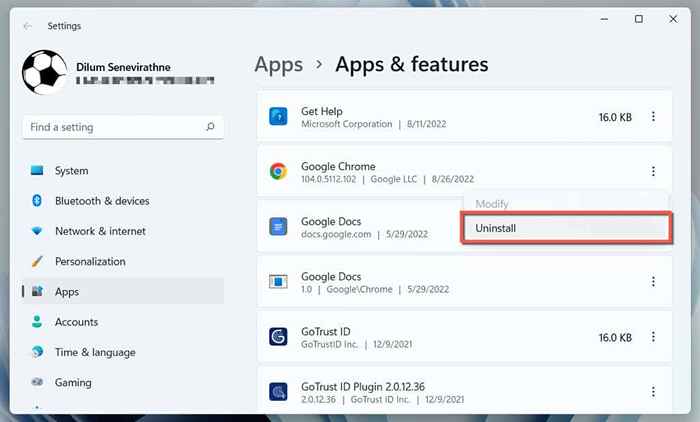Click the Time & language globe icon
700x422 pixels.
click(x=37, y=352)
